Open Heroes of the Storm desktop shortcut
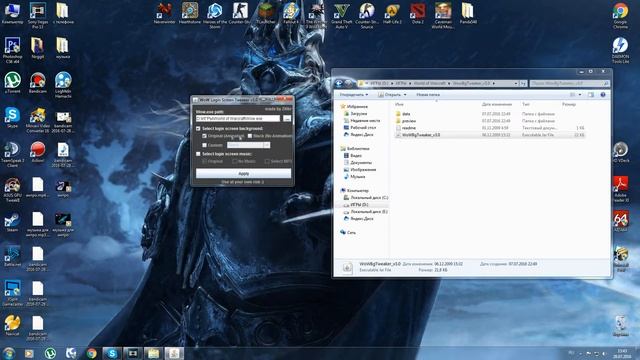The width and height of the screenshot is (640, 360). 215,16
